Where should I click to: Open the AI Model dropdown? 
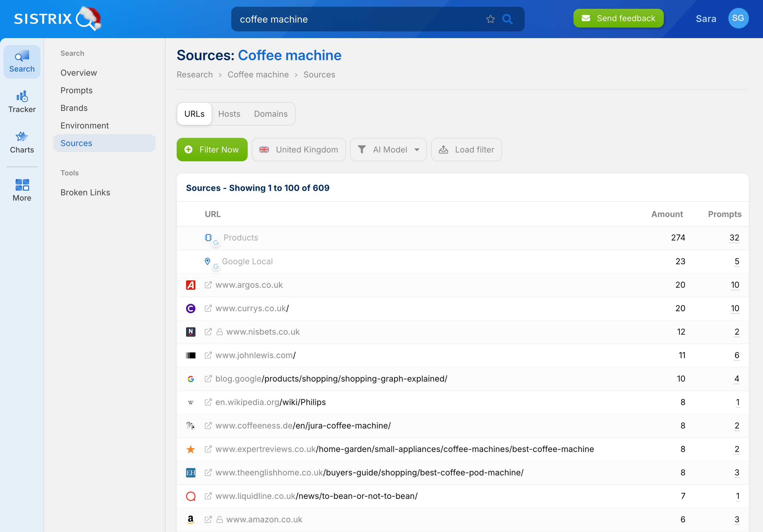(388, 150)
